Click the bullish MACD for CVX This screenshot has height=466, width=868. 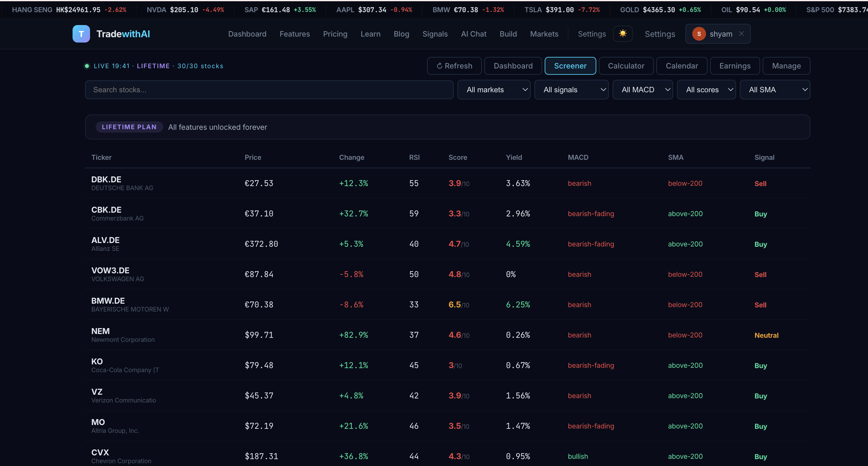578,456
